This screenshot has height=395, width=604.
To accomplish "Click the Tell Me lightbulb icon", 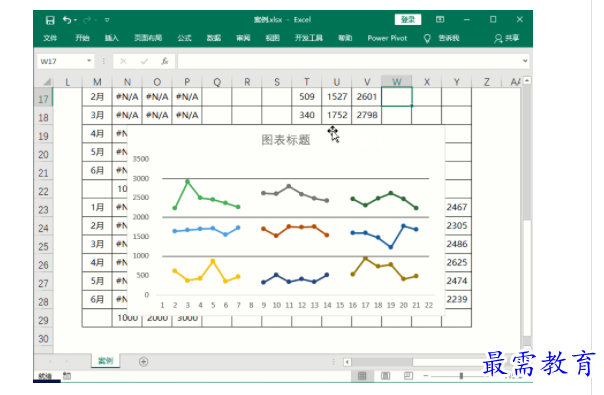I will pyautogui.click(x=427, y=39).
